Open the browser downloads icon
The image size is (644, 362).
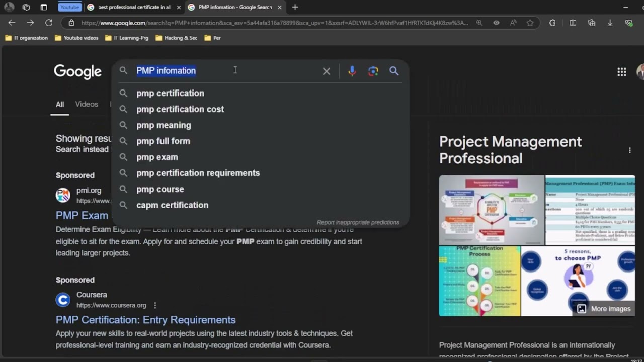pyautogui.click(x=610, y=23)
